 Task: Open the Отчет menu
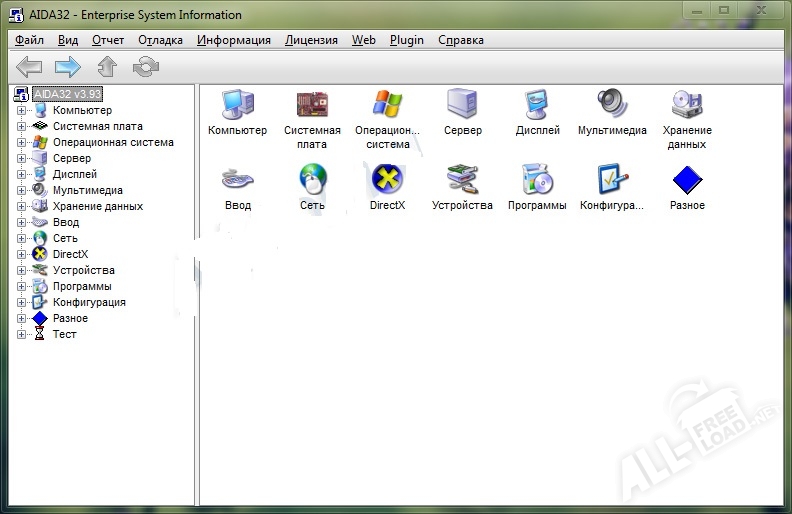click(108, 40)
